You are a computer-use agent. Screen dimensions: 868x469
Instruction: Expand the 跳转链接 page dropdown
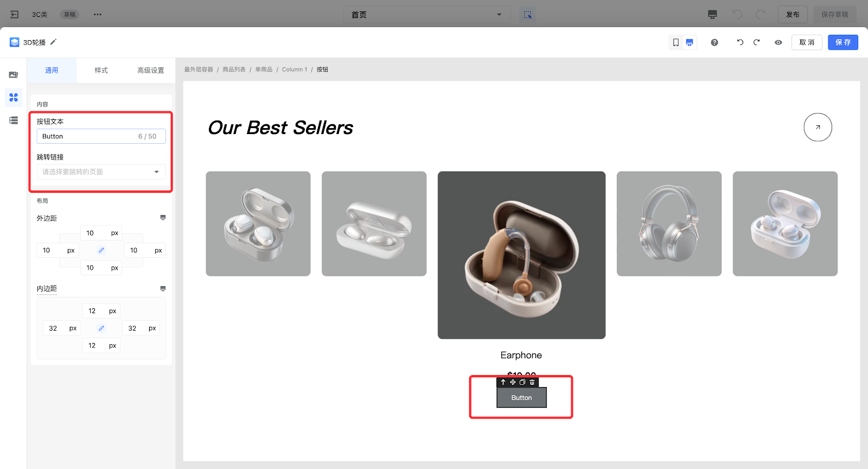click(101, 172)
